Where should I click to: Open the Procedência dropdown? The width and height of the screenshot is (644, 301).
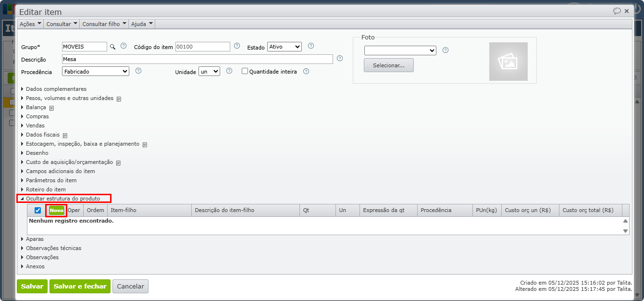(96, 71)
